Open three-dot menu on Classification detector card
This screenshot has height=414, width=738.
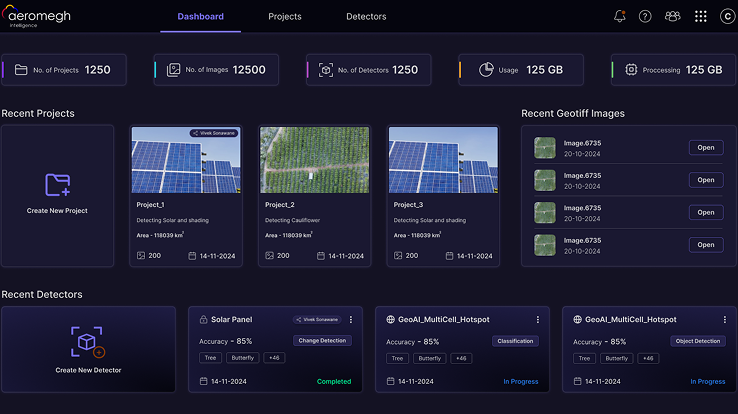[x=537, y=319]
